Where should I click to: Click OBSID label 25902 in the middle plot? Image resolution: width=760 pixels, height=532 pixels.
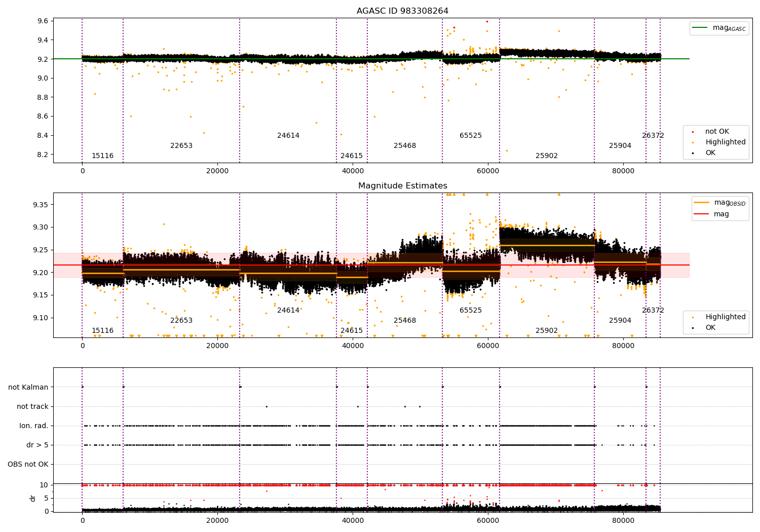click(x=547, y=331)
